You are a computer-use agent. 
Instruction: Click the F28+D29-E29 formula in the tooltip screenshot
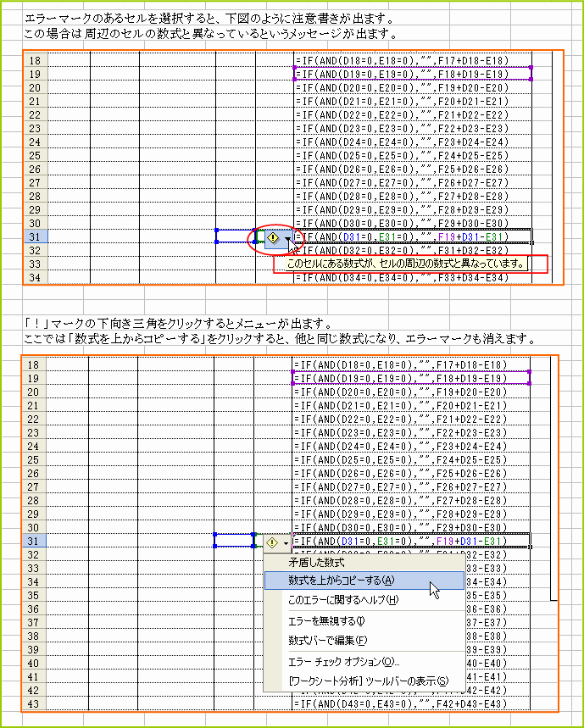413,210
